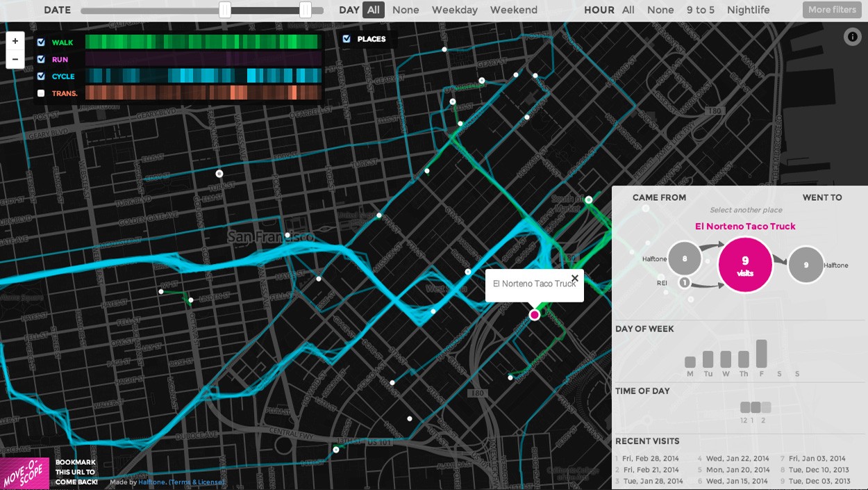Click the right date slider handle
868x490 pixels.
tap(305, 10)
